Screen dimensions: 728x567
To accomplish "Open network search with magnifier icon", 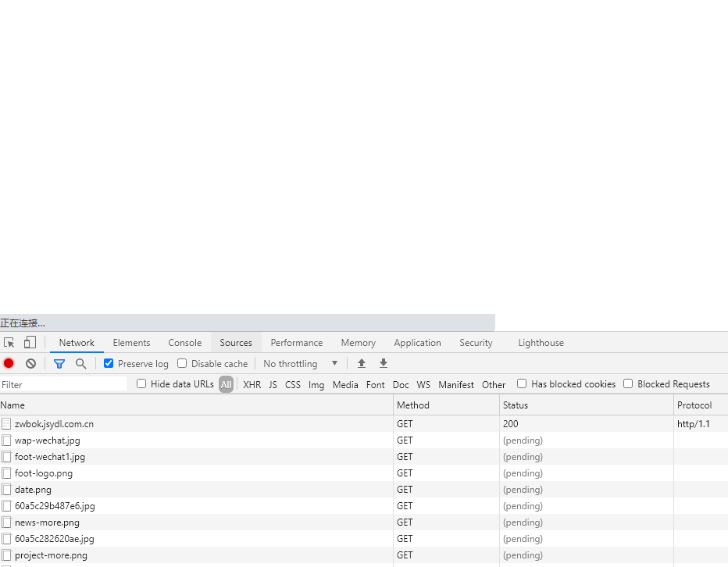I will click(x=80, y=364).
